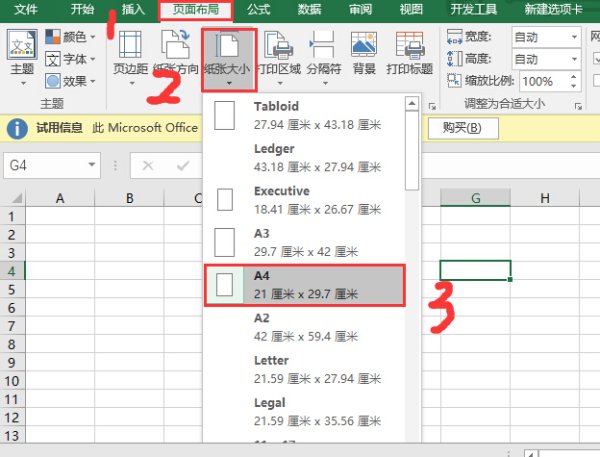
Task: Open Scale to Fit (调整为合适大小) dialog launcher
Action: (578, 106)
